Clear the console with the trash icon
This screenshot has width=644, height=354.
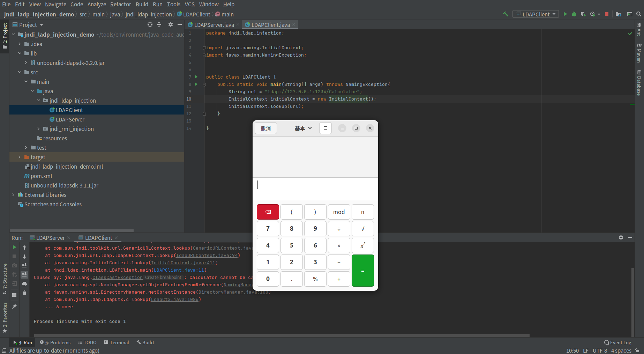(x=24, y=293)
